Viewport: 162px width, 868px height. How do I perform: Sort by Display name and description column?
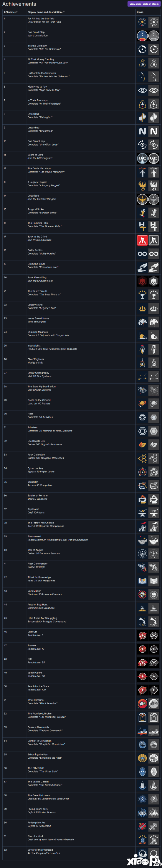(x=46, y=12)
